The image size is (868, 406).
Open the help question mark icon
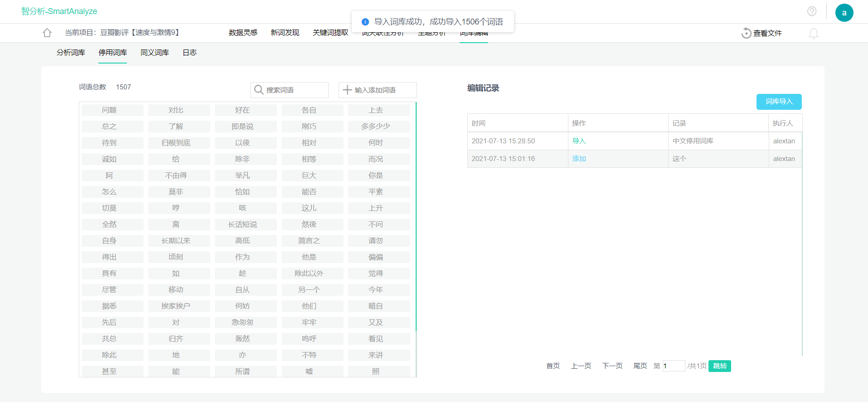point(812,11)
